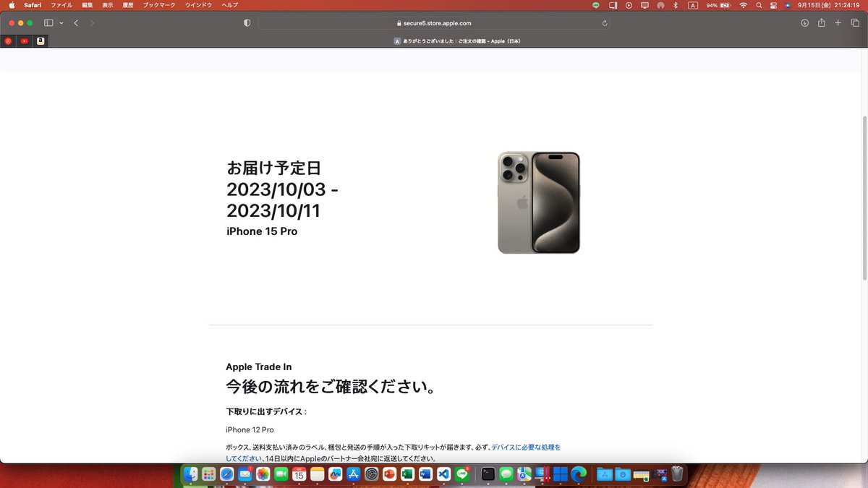
Task: Open Microsoft Edge from the Dock
Action: pos(579,474)
